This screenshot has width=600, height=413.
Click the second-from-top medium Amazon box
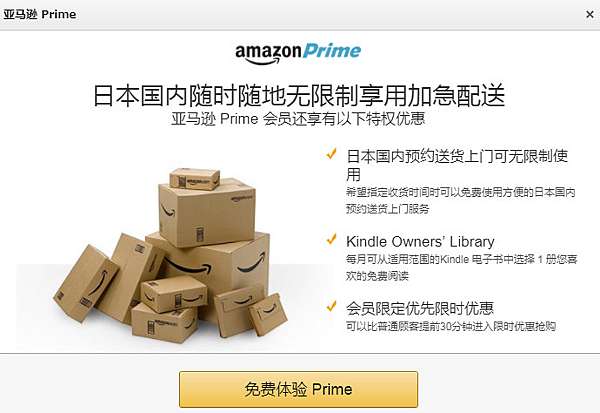[x=207, y=214]
